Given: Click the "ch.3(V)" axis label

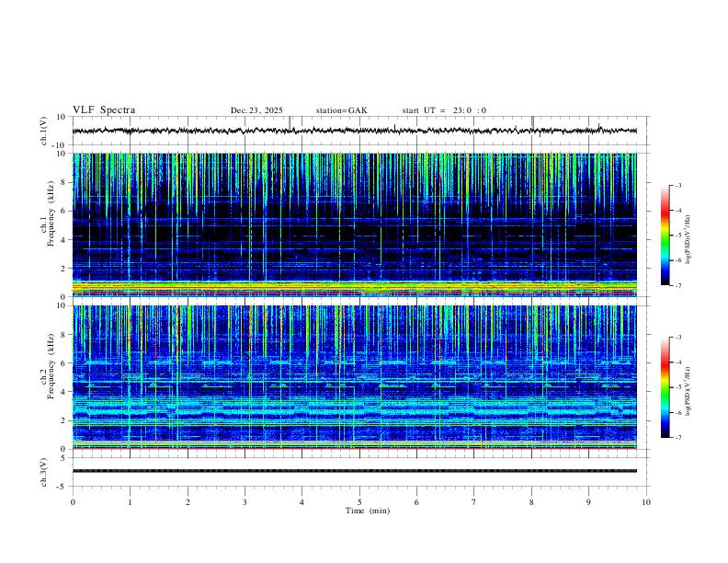Looking at the screenshot, I should click(44, 472).
